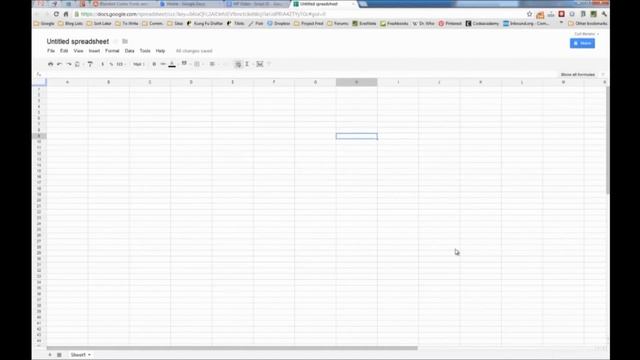The width and height of the screenshot is (640, 360).
Task: Click the blue Share button
Action: (582, 43)
